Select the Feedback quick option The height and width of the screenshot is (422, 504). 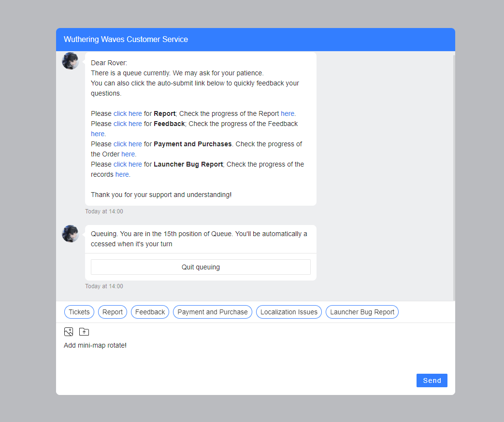click(x=150, y=312)
